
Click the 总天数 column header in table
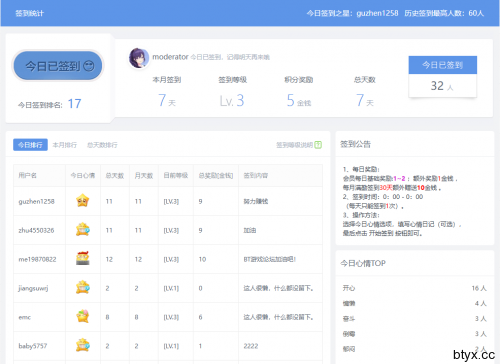coord(115,175)
